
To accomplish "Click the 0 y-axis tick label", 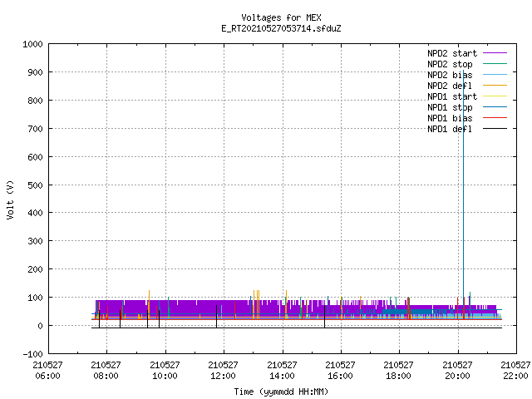I will 41,326.
